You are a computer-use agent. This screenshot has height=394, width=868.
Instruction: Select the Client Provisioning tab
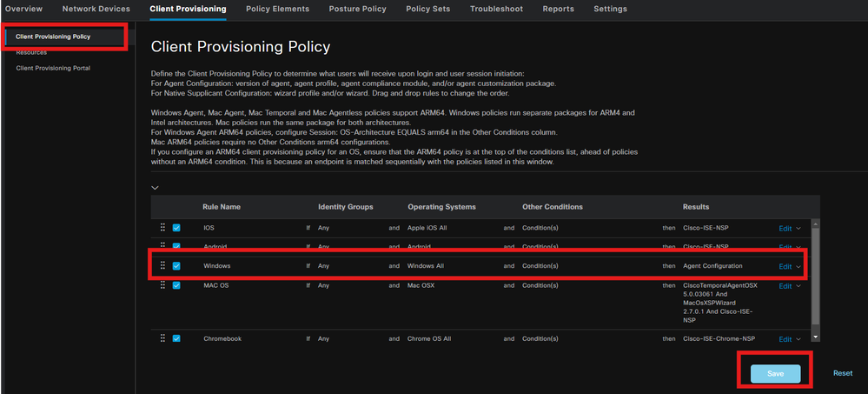188,9
